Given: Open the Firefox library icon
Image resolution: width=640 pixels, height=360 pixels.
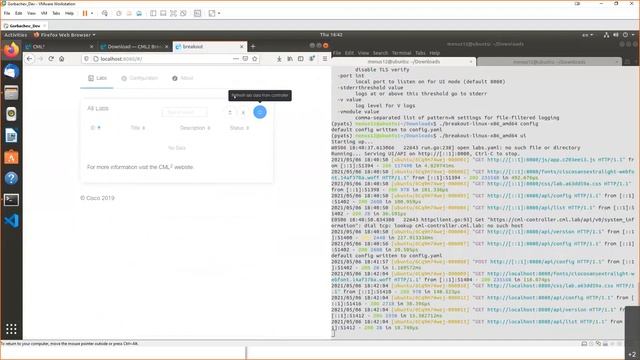Looking at the screenshot, I should (x=290, y=59).
